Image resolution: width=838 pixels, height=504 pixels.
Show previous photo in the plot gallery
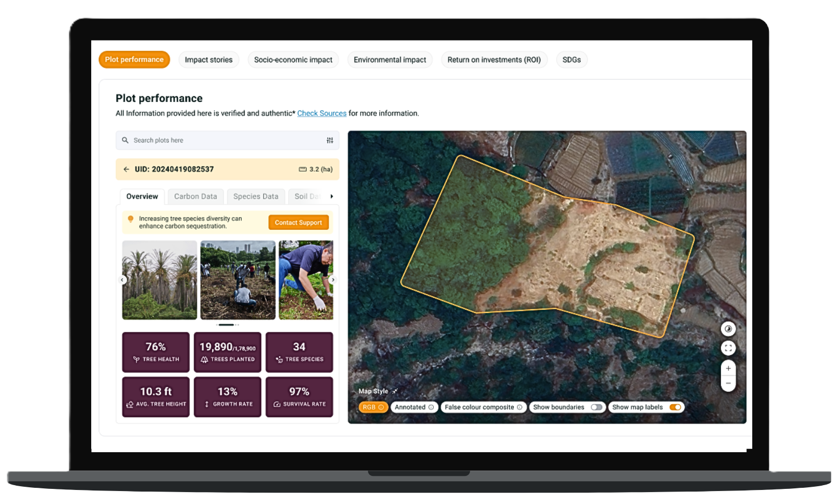[x=123, y=280]
